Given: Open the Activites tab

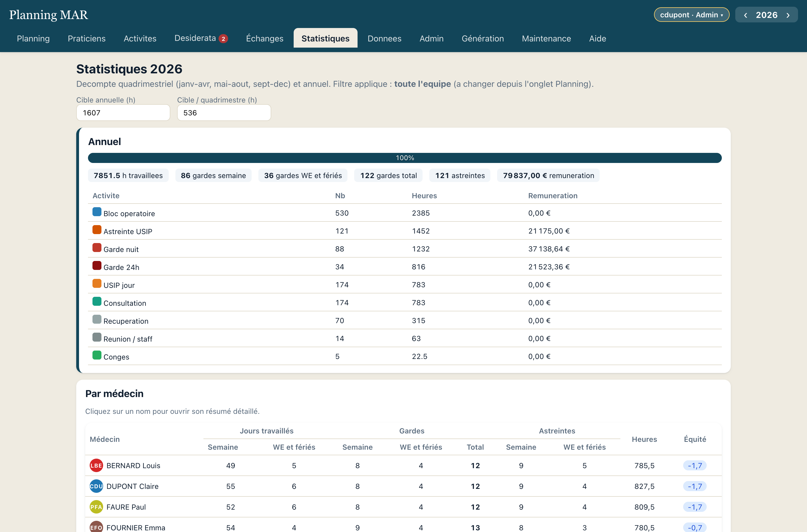Looking at the screenshot, I should tap(140, 38).
